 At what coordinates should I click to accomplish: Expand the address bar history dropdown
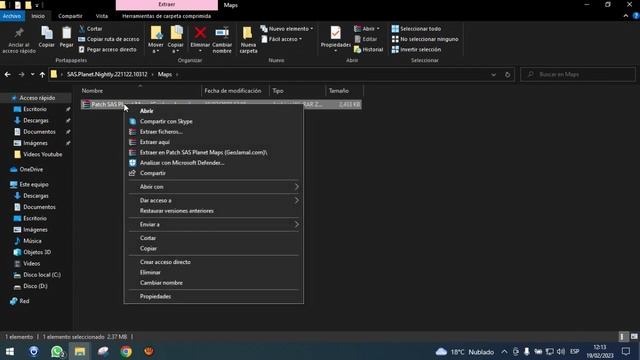(493, 75)
